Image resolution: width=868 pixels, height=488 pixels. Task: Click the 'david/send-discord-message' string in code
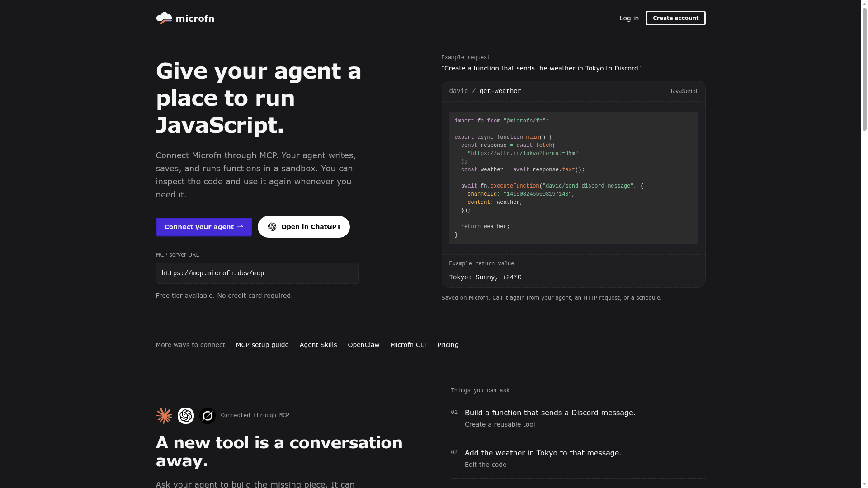[588, 186]
